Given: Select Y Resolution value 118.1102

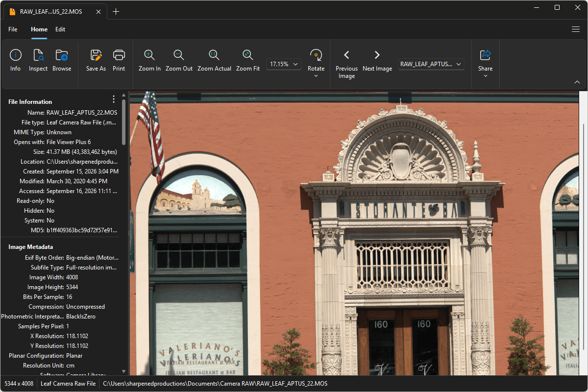Looking at the screenshot, I should pyautogui.click(x=77, y=346).
